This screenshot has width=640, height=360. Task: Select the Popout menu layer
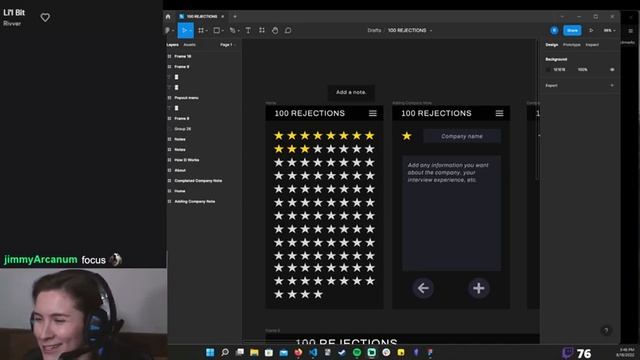187,98
